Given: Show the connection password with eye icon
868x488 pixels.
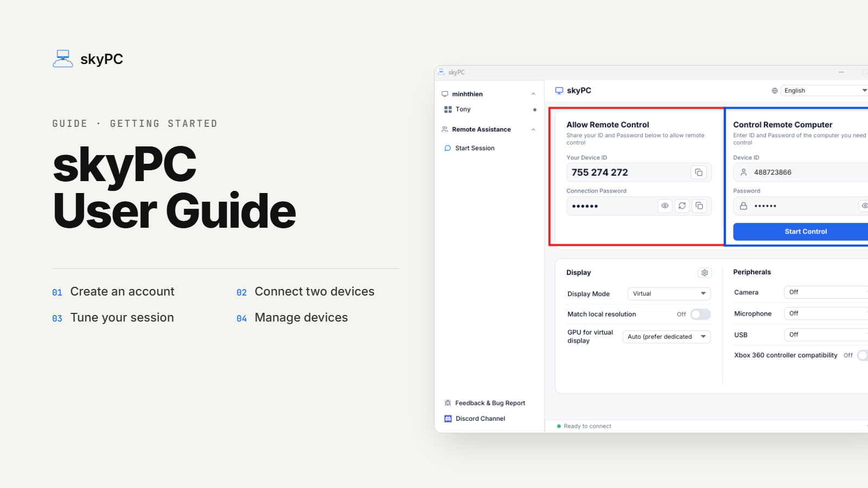Looking at the screenshot, I should [665, 206].
